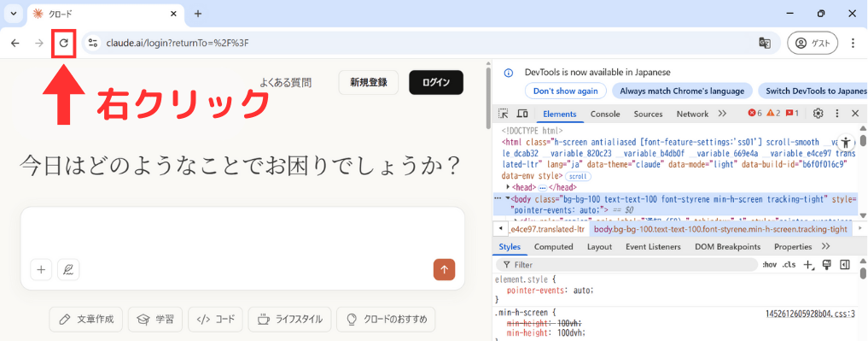The width and height of the screenshot is (868, 341).
Task: Choose the クロードのおすすめ suggestion chip
Action: click(x=386, y=320)
